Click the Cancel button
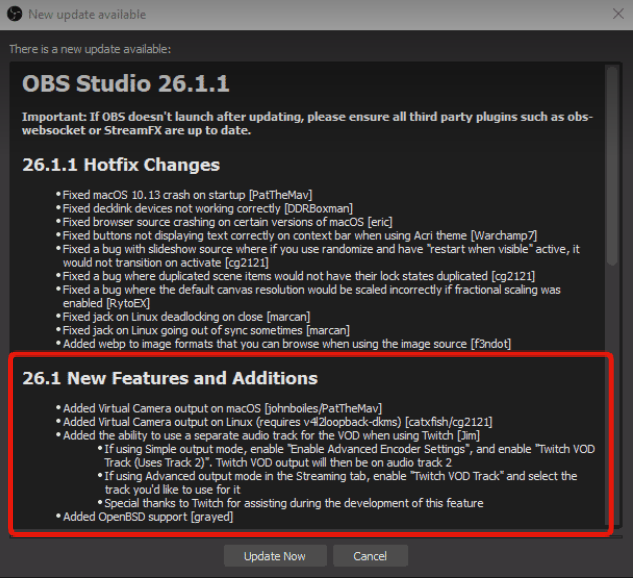 coord(370,556)
